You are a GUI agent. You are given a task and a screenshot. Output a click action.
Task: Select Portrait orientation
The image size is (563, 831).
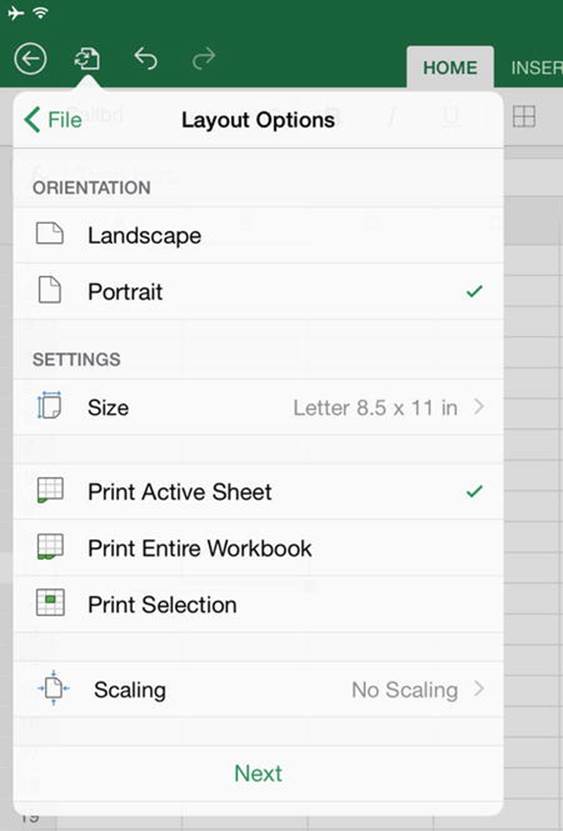click(258, 291)
